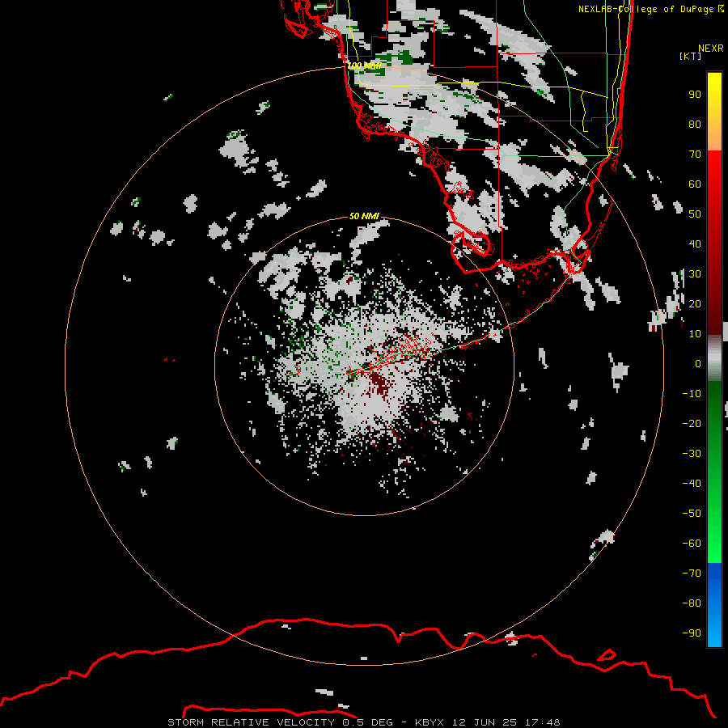
Task: Click the NEXLAB-College of DuPage credit text
Action: (645, 9)
